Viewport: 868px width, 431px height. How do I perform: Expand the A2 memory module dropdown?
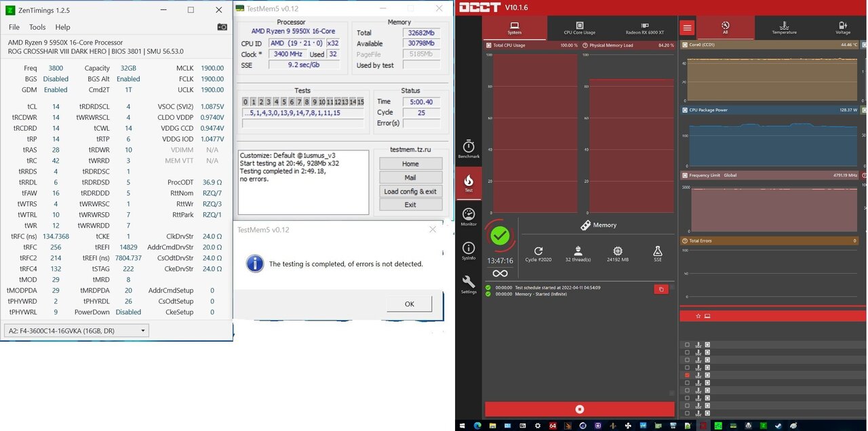142,331
